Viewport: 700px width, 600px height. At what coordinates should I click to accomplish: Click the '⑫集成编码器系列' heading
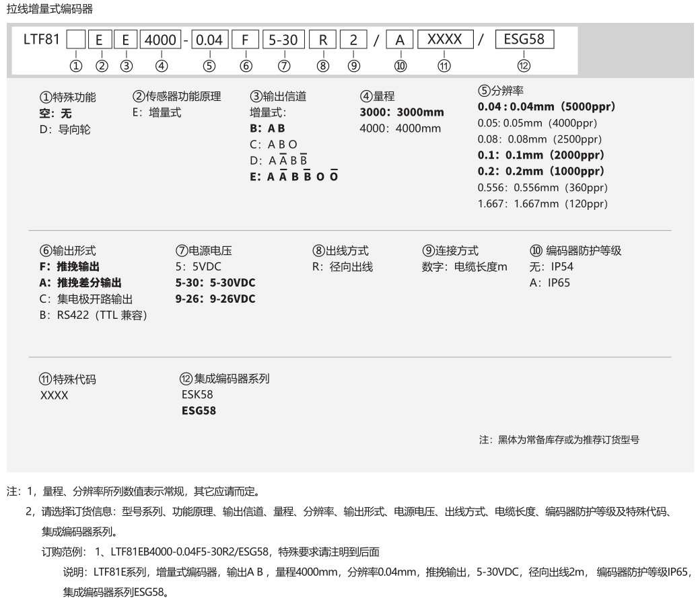[x=225, y=379]
